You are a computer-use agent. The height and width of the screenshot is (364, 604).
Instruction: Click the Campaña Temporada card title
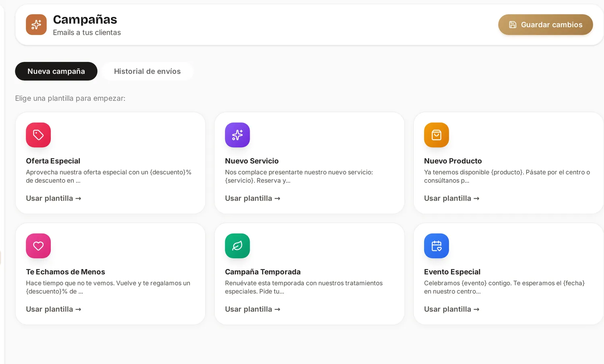click(263, 272)
